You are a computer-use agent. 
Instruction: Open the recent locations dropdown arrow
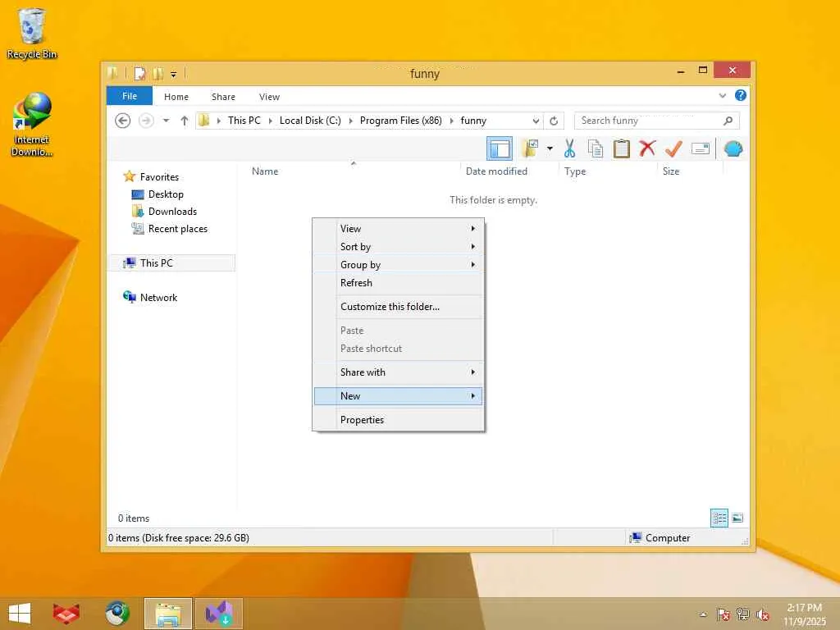[x=166, y=121]
